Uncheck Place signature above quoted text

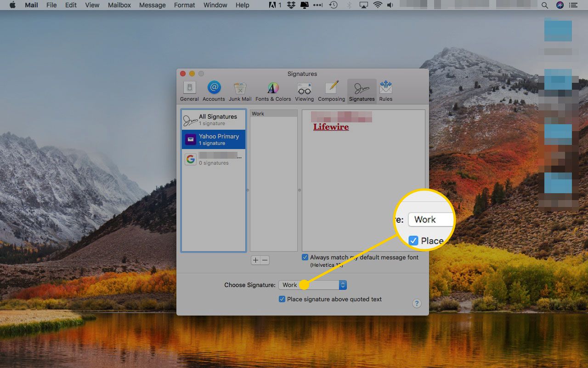(282, 299)
